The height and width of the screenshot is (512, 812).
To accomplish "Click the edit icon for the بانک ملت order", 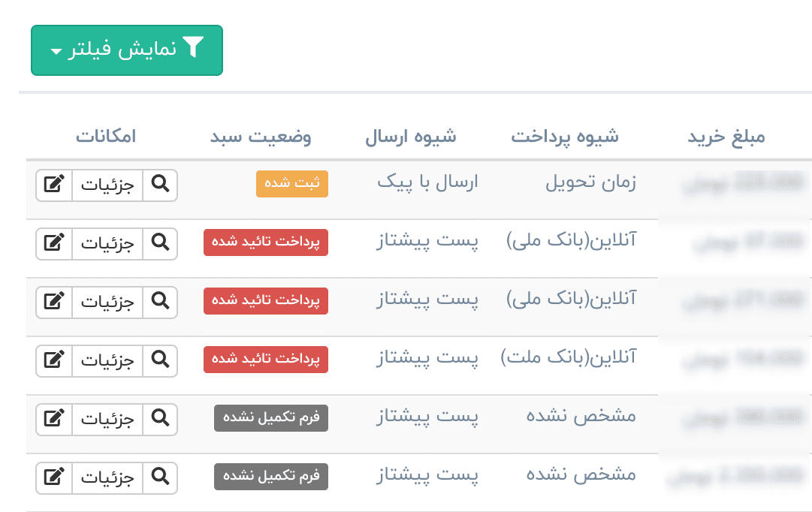I will (x=54, y=361).
